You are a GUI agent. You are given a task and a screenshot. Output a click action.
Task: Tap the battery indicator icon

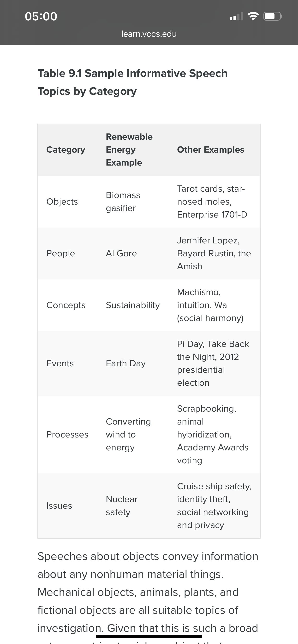273,16
